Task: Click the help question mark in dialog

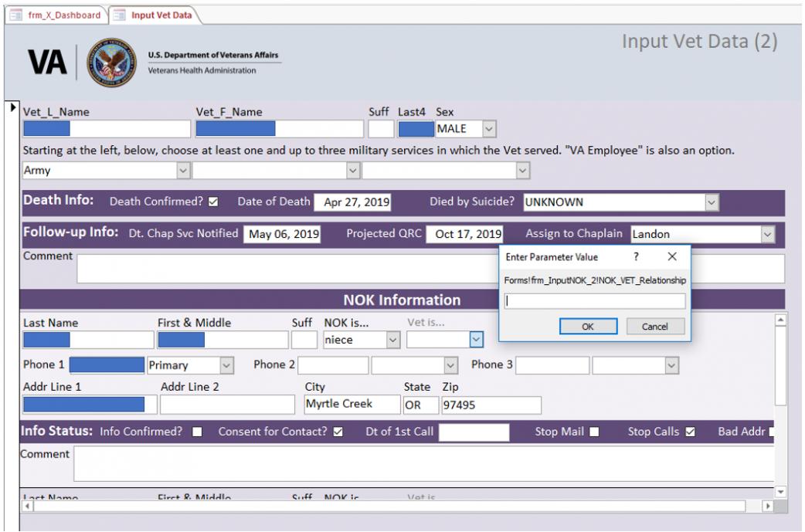Action: click(x=636, y=256)
